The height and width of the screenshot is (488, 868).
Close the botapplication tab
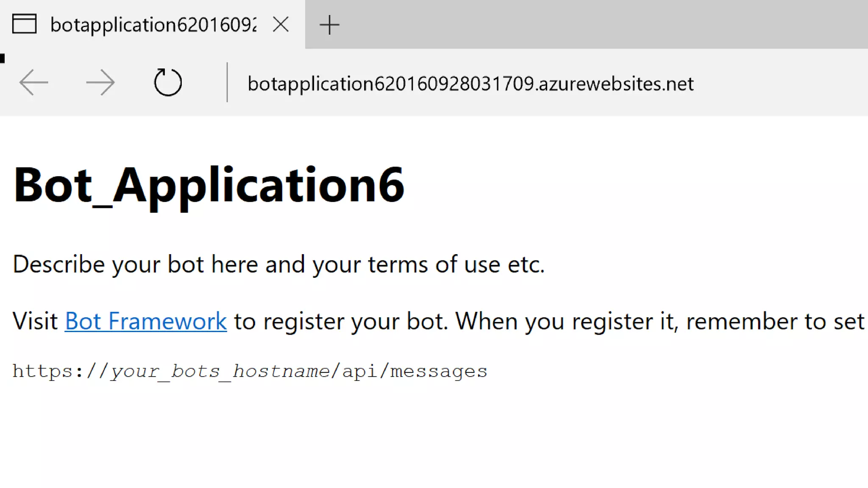(281, 25)
